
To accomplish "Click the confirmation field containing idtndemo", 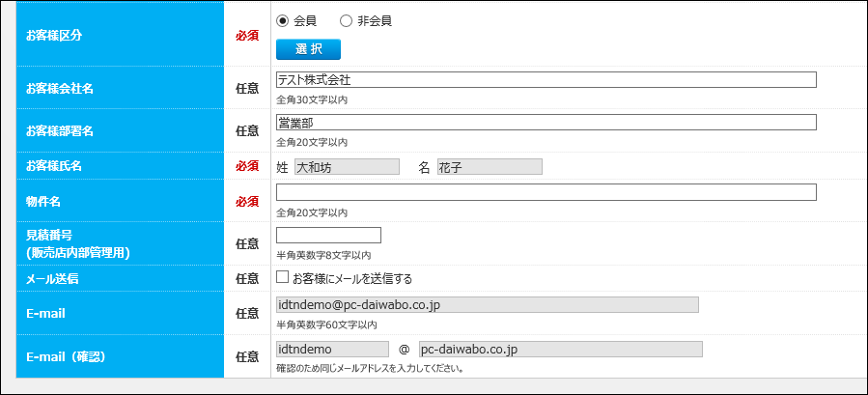I will [332, 349].
